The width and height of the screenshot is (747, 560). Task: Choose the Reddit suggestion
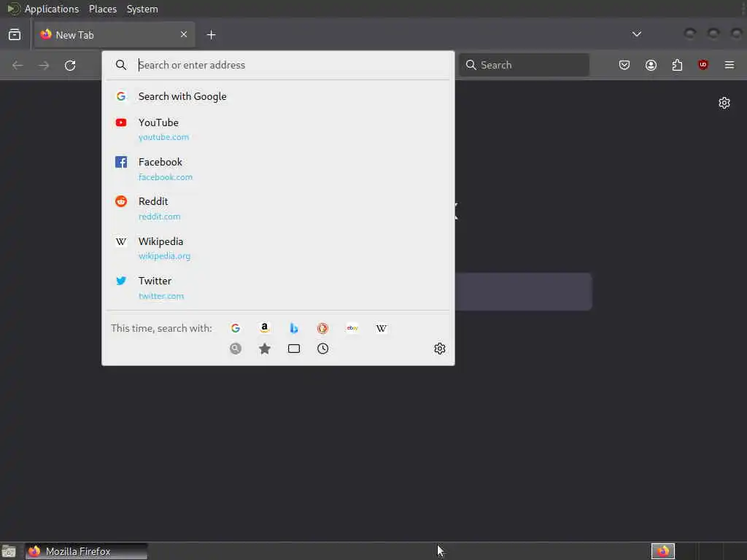[278, 209]
